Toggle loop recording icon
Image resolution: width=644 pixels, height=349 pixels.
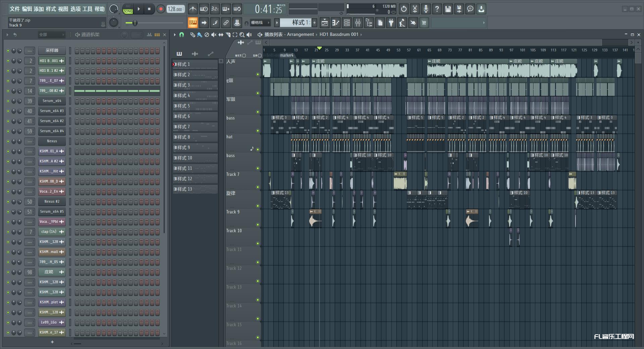coord(237,9)
